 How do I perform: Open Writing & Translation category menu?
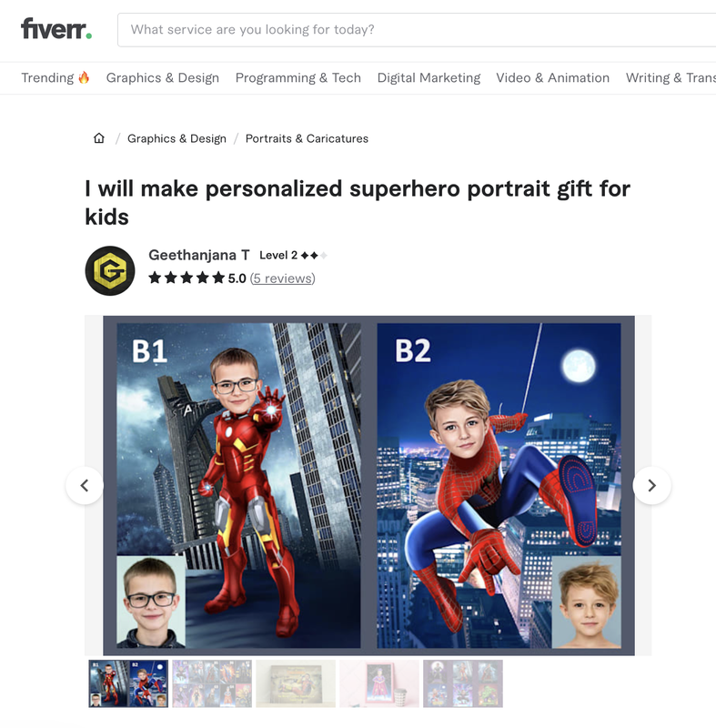pyautogui.click(x=671, y=77)
